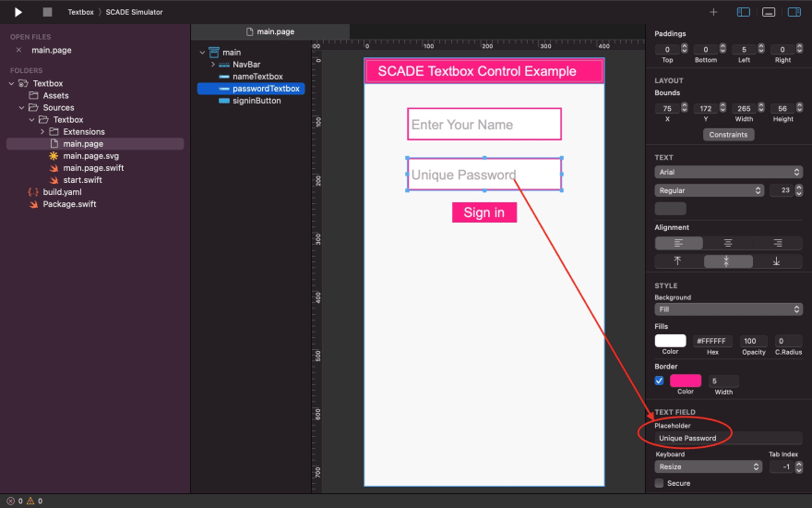This screenshot has height=508, width=812.
Task: Edit the Width bounds field
Action: [744, 108]
